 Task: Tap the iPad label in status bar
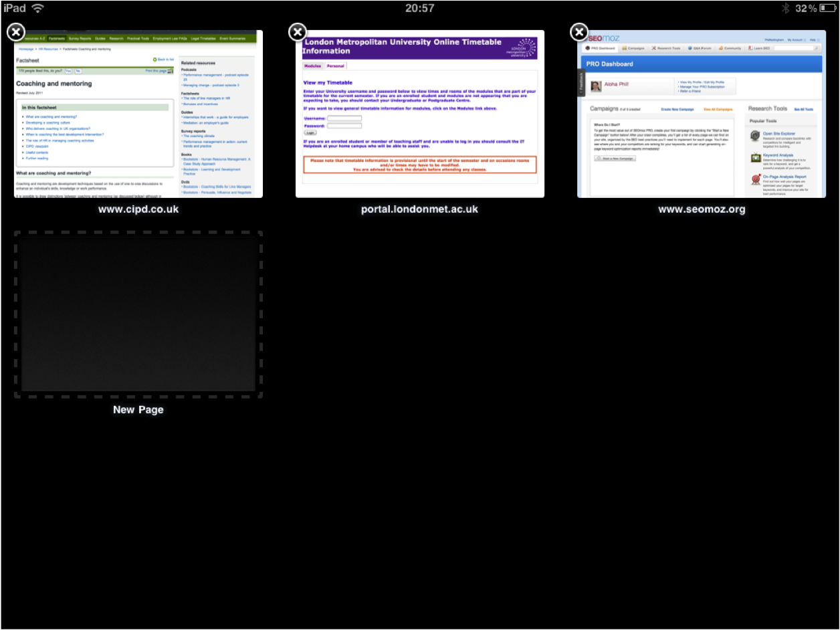tap(14, 8)
